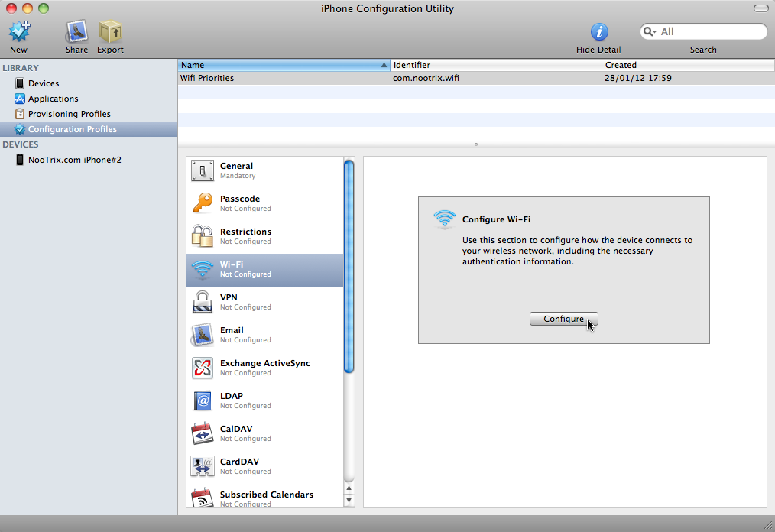
Task: Click the General switch icon
Action: (202, 170)
